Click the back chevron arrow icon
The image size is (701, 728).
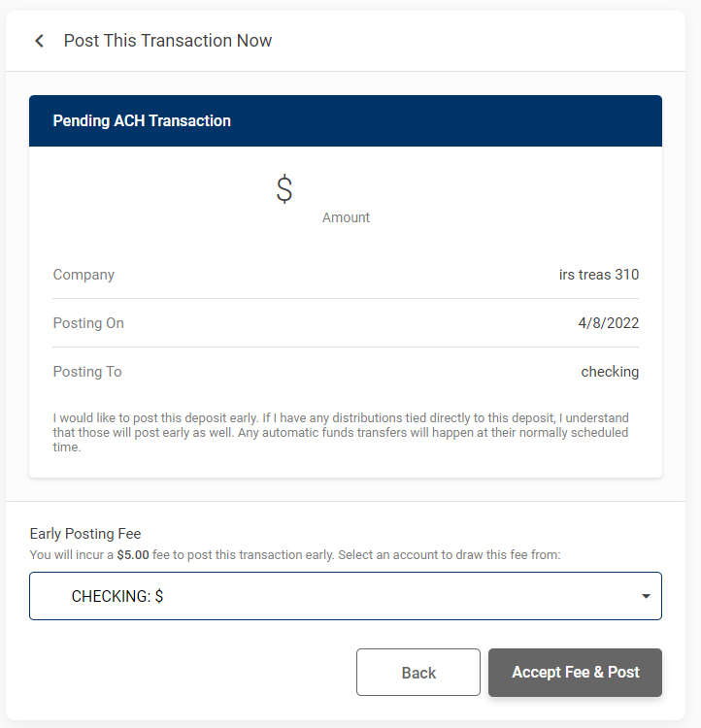39,41
